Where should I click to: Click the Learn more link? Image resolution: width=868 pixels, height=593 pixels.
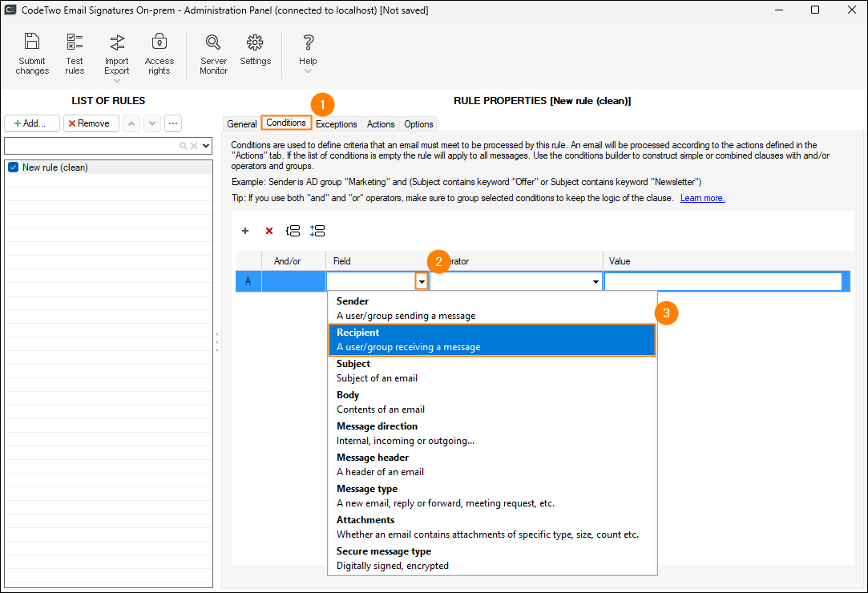pos(702,198)
